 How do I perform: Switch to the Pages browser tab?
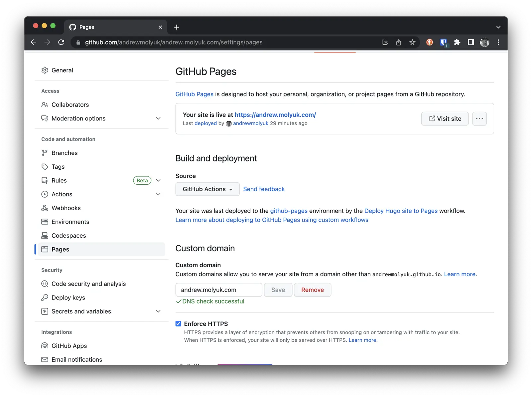[x=86, y=27]
